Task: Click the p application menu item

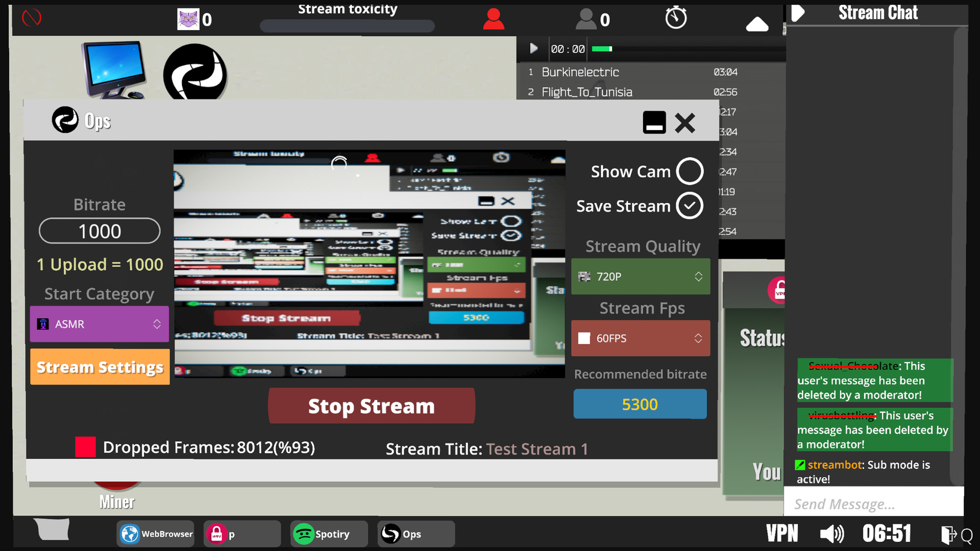Action: 243,534
